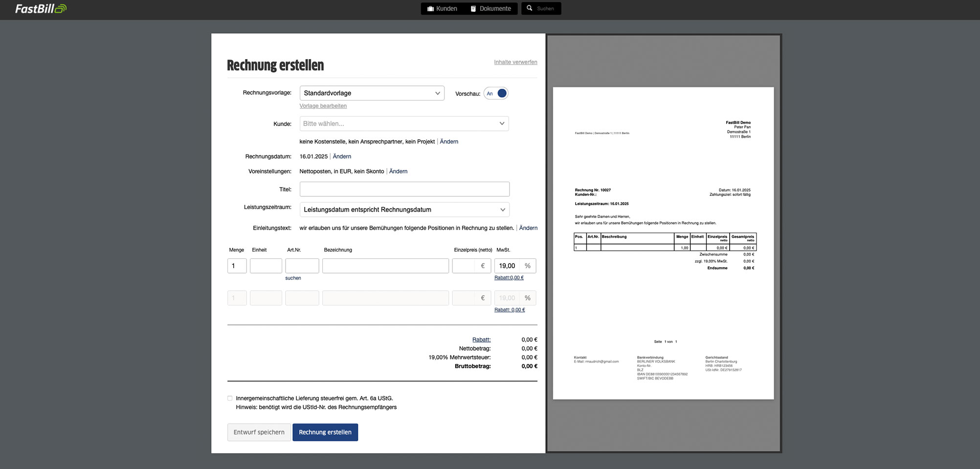Toggle the Vorschau preview switch
Viewport: 980px width, 469px height.
coord(496,93)
